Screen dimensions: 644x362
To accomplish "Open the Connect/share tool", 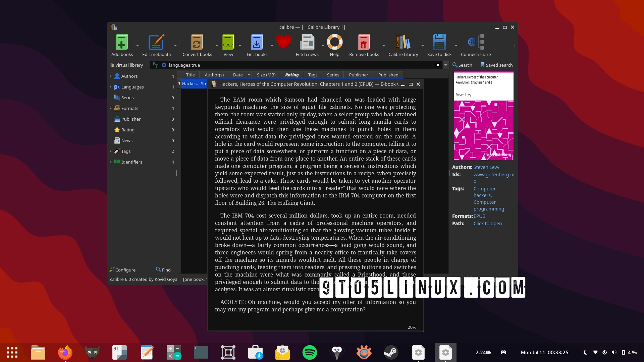I will [x=476, y=43].
